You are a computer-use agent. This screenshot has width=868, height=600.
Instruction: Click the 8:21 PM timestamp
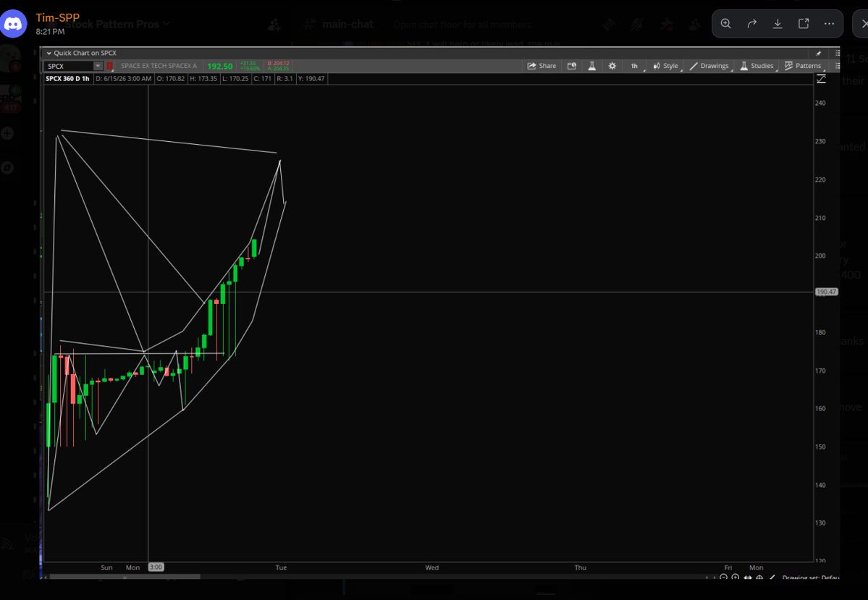tap(51, 32)
